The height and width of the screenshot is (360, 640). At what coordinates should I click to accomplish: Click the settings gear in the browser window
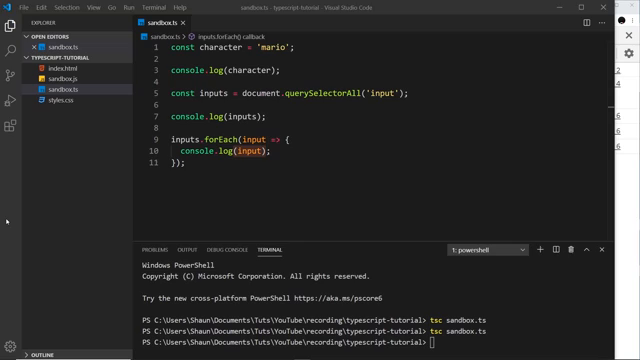coord(629,53)
